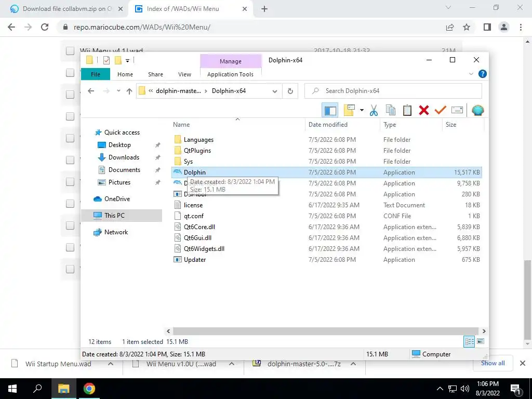Viewport: 532px width, 399px height.
Task: Expand the customize quick access toolbar arrow
Action: (128, 61)
